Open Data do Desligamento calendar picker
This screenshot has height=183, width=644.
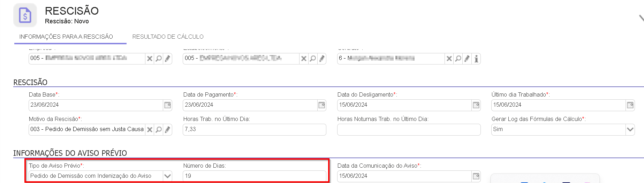(x=476, y=105)
